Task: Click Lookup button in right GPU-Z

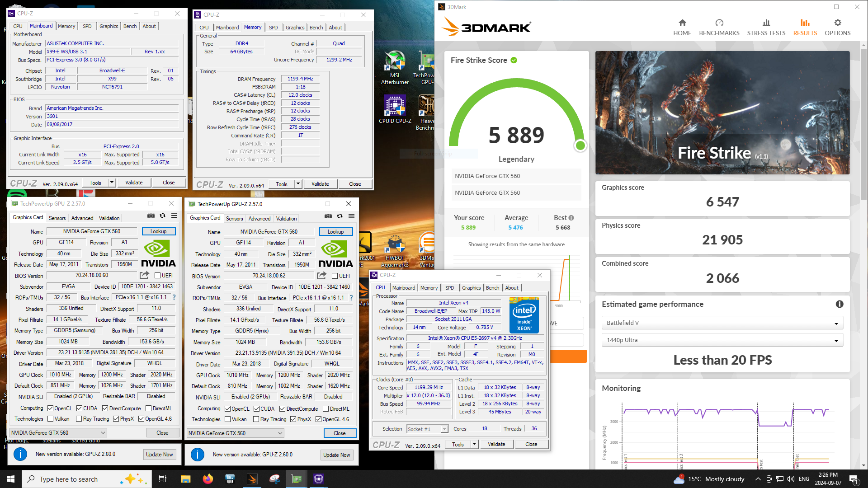Action: click(336, 232)
